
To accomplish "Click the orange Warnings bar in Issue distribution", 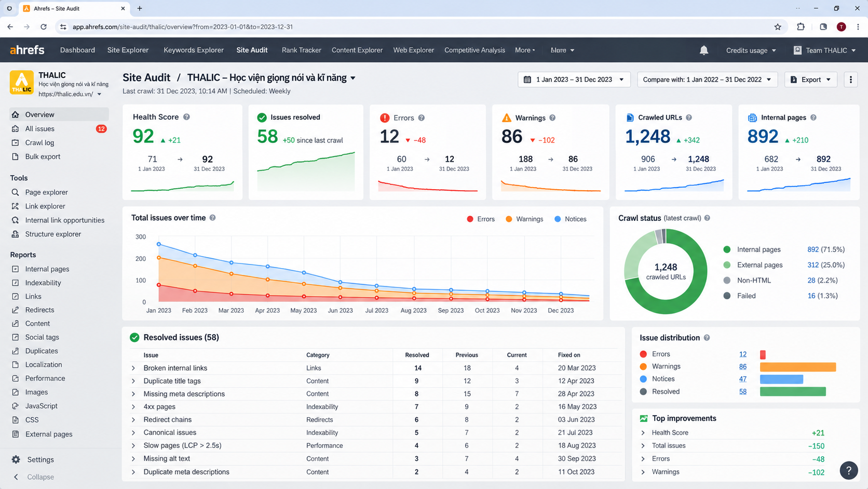I will point(798,367).
